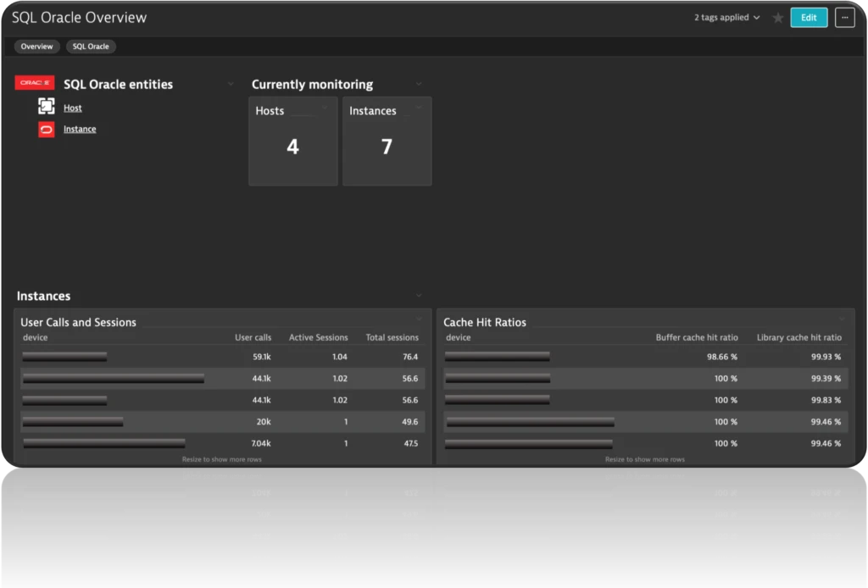This screenshot has height=588, width=868.
Task: Collapse the Instances section chevron
Action: pos(419,296)
